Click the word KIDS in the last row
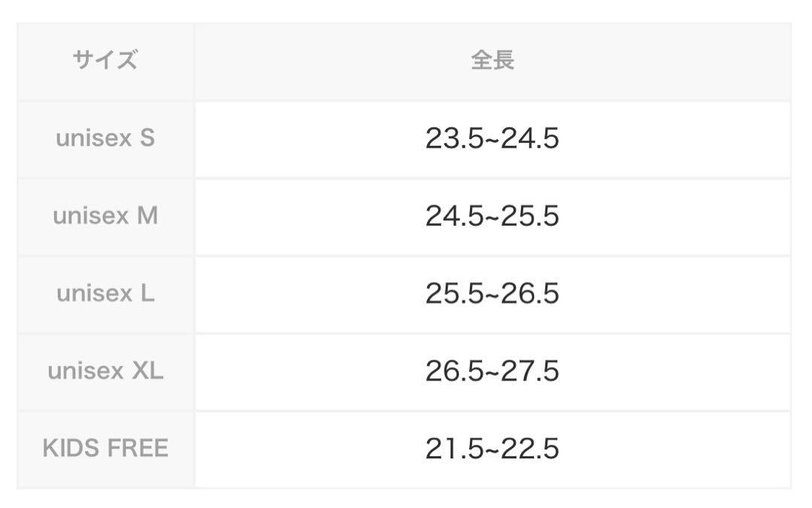This screenshot has width=812, height=508. coord(69,449)
